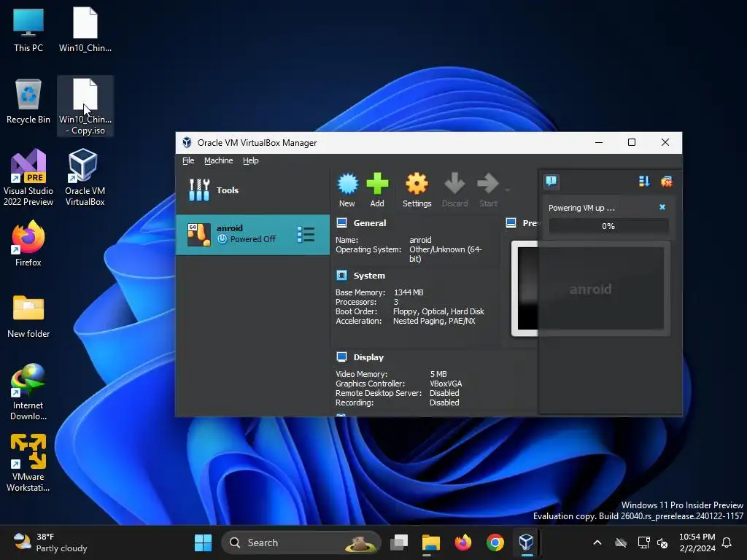Select Internet Download Manager desktop shortcut
Image resolution: width=747 pixels, height=560 pixels.
pos(28,392)
